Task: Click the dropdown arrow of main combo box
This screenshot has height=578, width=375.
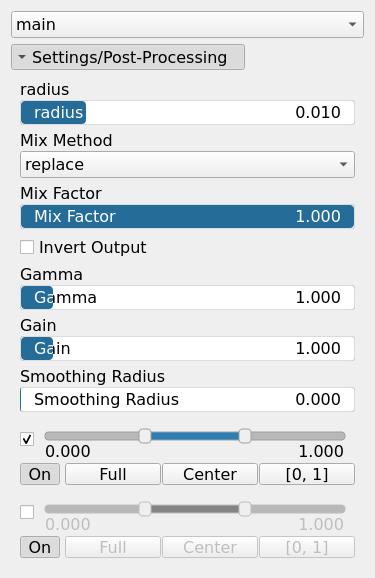Action: click(x=352, y=24)
